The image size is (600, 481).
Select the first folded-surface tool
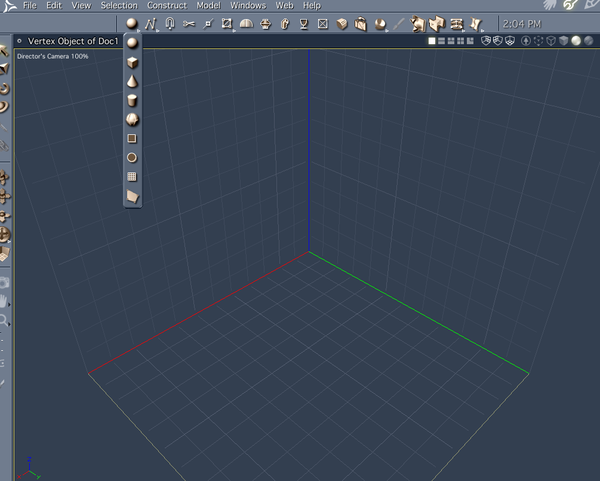click(x=418, y=24)
